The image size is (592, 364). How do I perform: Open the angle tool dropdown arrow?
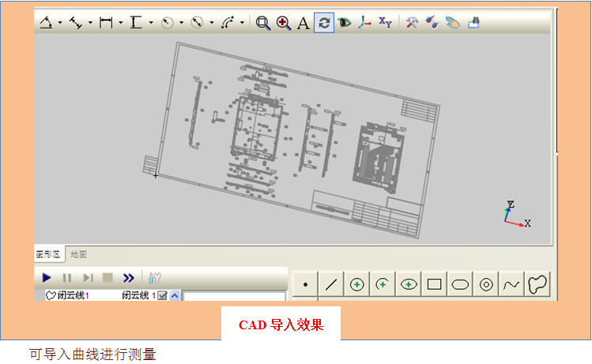click(x=60, y=23)
